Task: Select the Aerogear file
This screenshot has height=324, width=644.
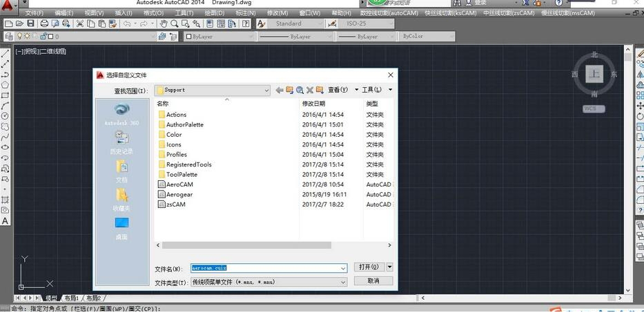Action: coord(175,195)
